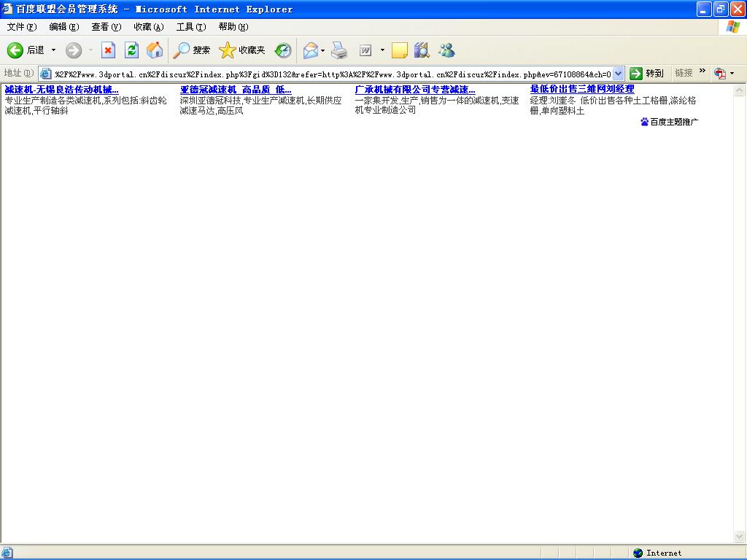Open the 帮助(H) menu
The image size is (747, 560).
click(x=233, y=27)
